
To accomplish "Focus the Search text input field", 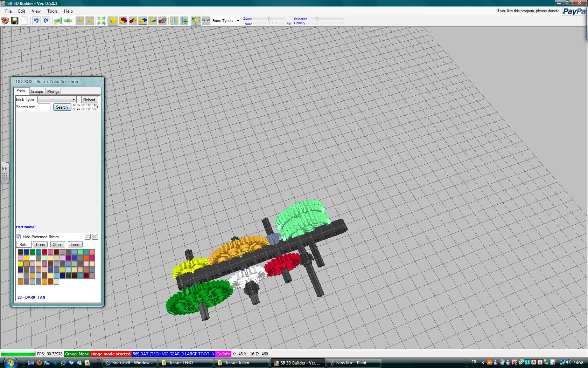I will pyautogui.click(x=44, y=107).
